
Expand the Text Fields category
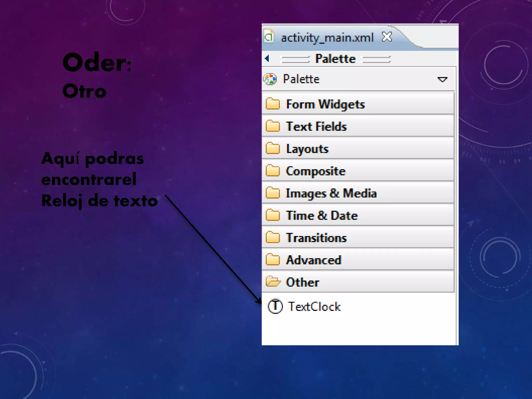[x=316, y=127]
